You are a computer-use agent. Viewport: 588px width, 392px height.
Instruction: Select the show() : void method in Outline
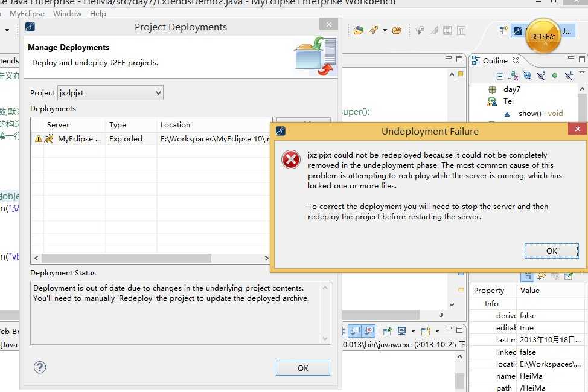tap(540, 114)
